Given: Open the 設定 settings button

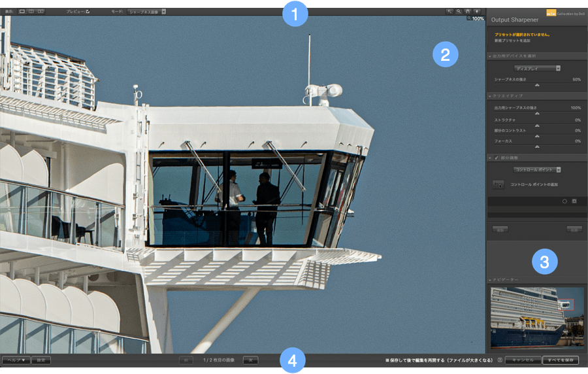Looking at the screenshot, I should pyautogui.click(x=41, y=360).
